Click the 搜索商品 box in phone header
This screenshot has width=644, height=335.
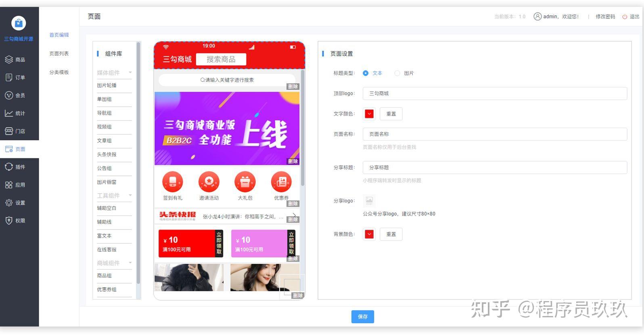[221, 59]
